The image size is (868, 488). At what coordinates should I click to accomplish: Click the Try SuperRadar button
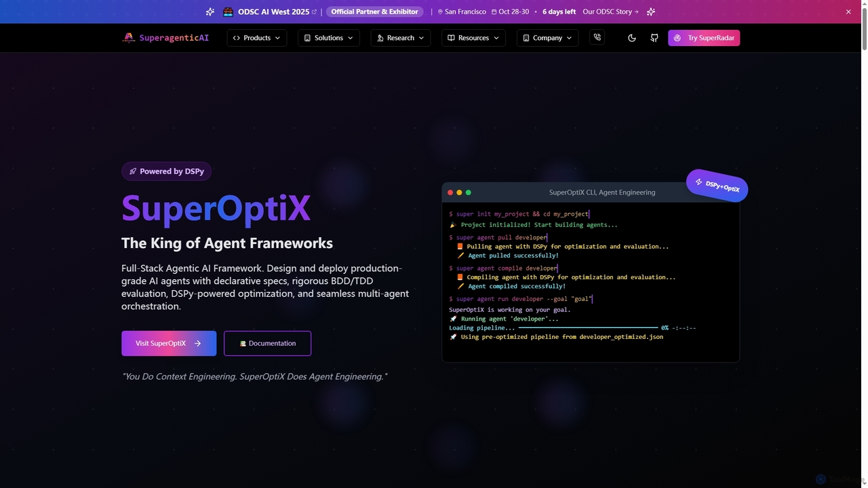pyautogui.click(x=704, y=38)
